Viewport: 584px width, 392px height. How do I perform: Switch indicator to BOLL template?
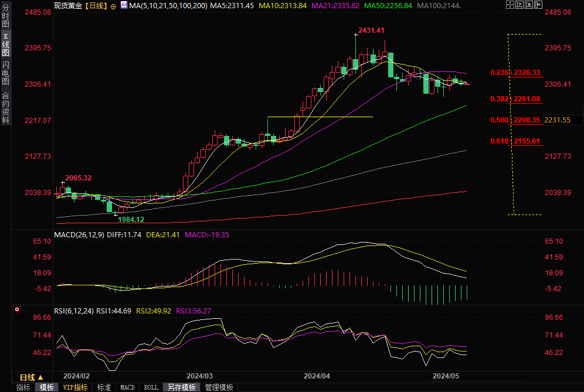pos(151,387)
